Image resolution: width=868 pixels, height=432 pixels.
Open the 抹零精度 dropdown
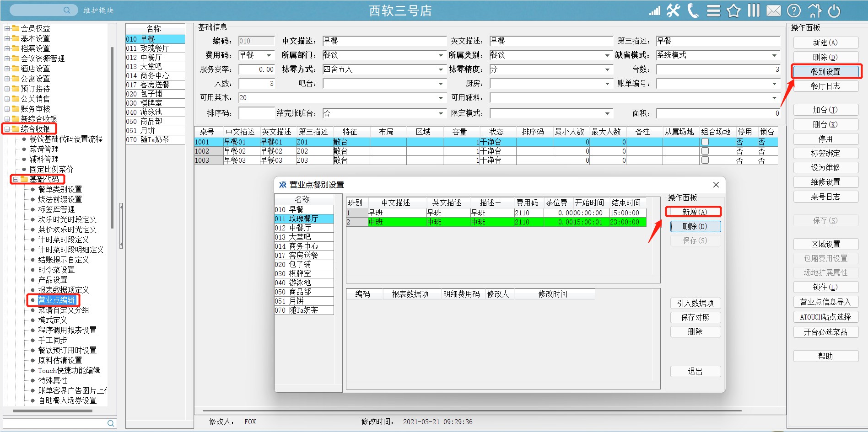coord(607,69)
